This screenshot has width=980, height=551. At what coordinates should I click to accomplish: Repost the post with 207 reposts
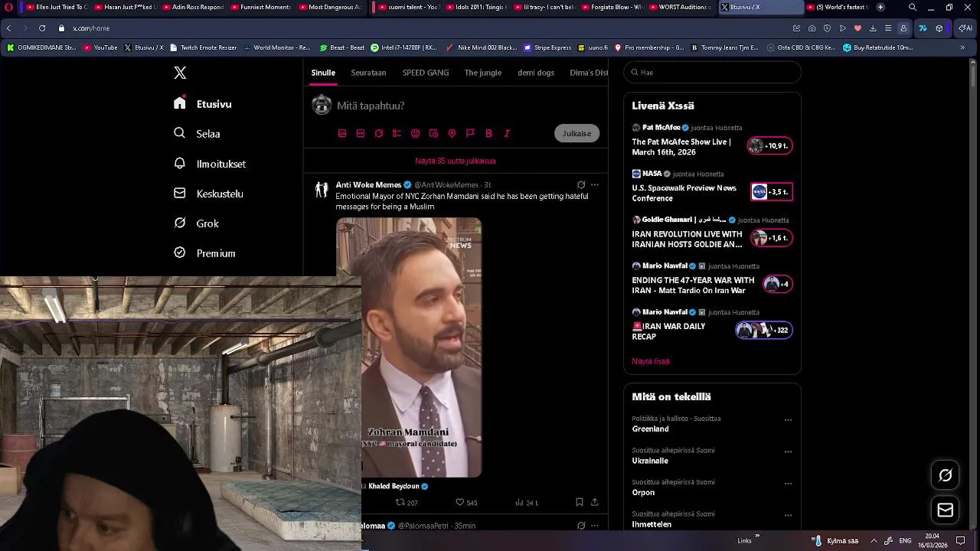coord(407,503)
